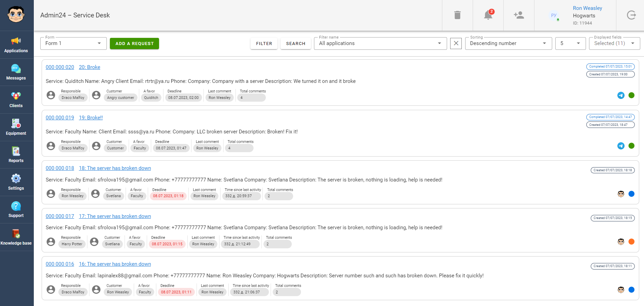Click responsible avatar icon for request 017
Viewport: 644px width, 306px height.
51,242
